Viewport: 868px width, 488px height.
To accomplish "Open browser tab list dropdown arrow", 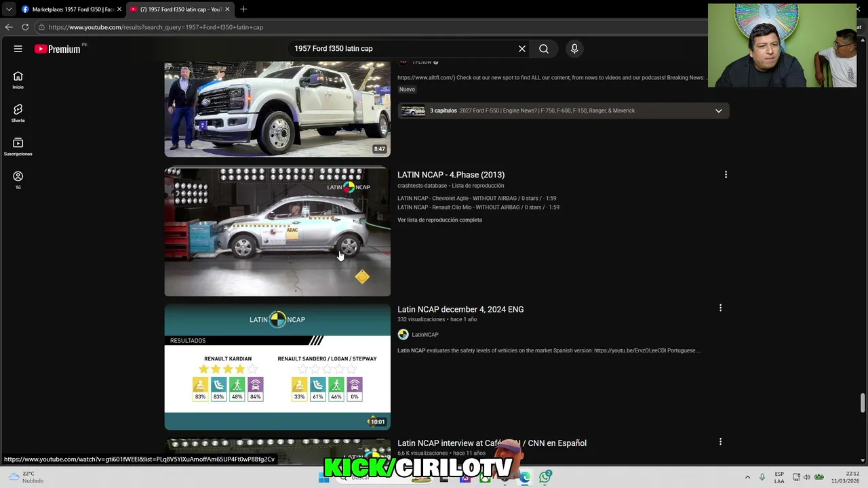I will tap(8, 9).
